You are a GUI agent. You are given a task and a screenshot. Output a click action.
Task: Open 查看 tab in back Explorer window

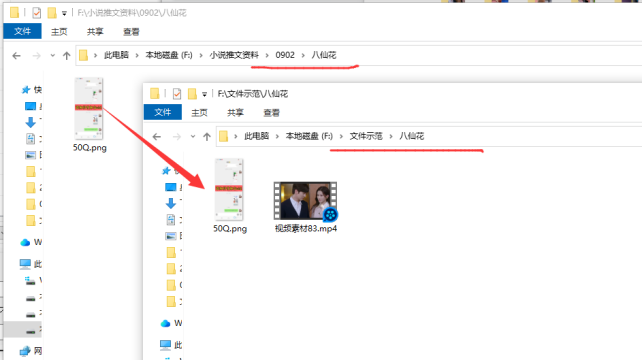tap(131, 32)
